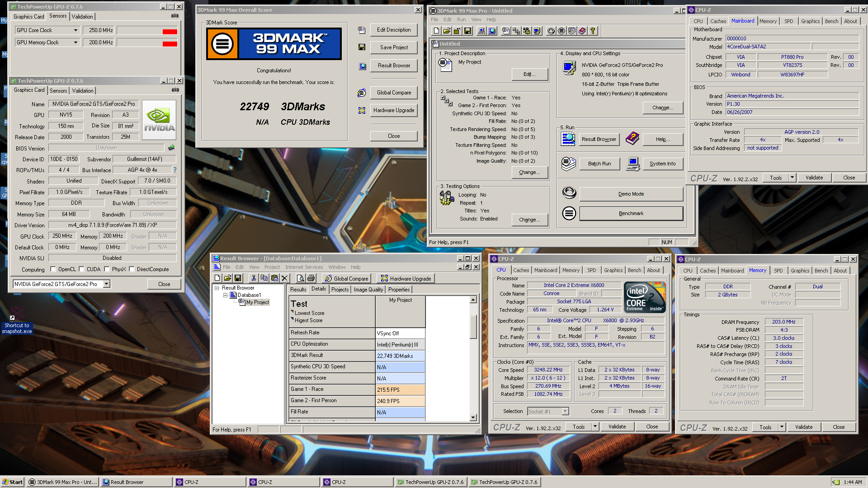Click display settings icon in 3DMark toolbar
This screenshot has width=868, height=488.
[x=537, y=31]
